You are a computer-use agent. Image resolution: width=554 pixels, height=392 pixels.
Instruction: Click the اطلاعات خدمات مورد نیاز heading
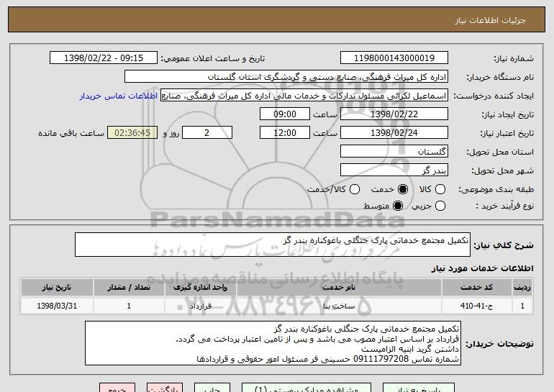(482, 268)
